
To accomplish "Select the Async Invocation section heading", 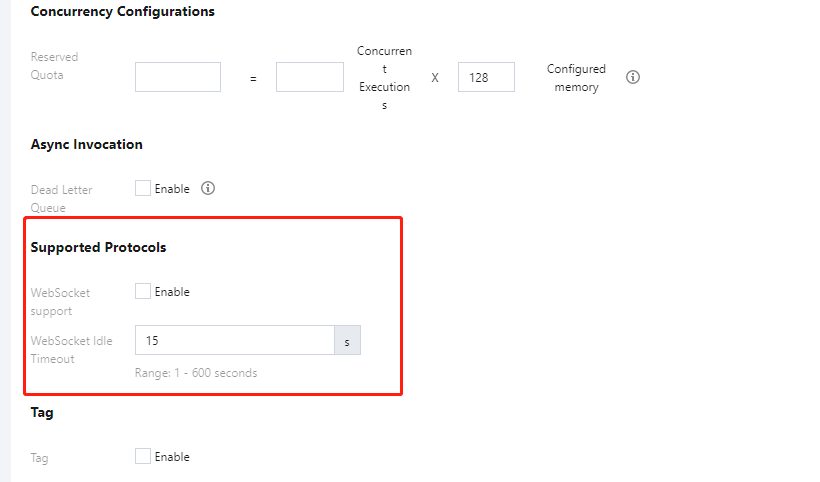I will (86, 144).
